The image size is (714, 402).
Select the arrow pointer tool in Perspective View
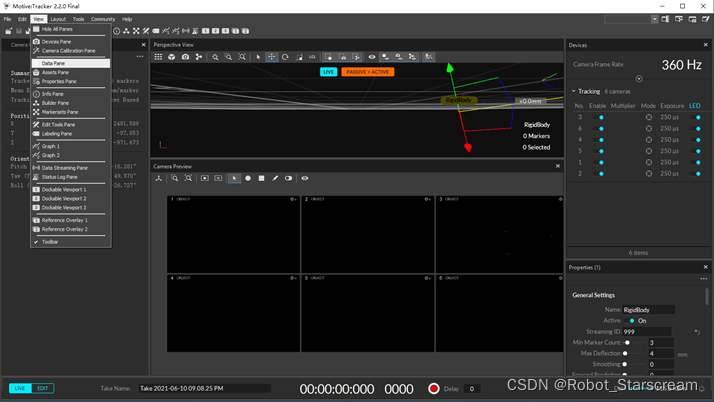pos(258,57)
